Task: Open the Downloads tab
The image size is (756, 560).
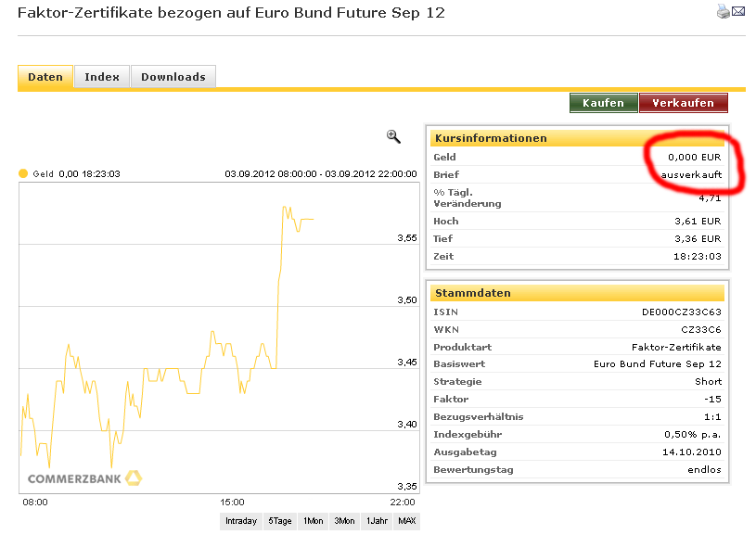Action: click(173, 77)
